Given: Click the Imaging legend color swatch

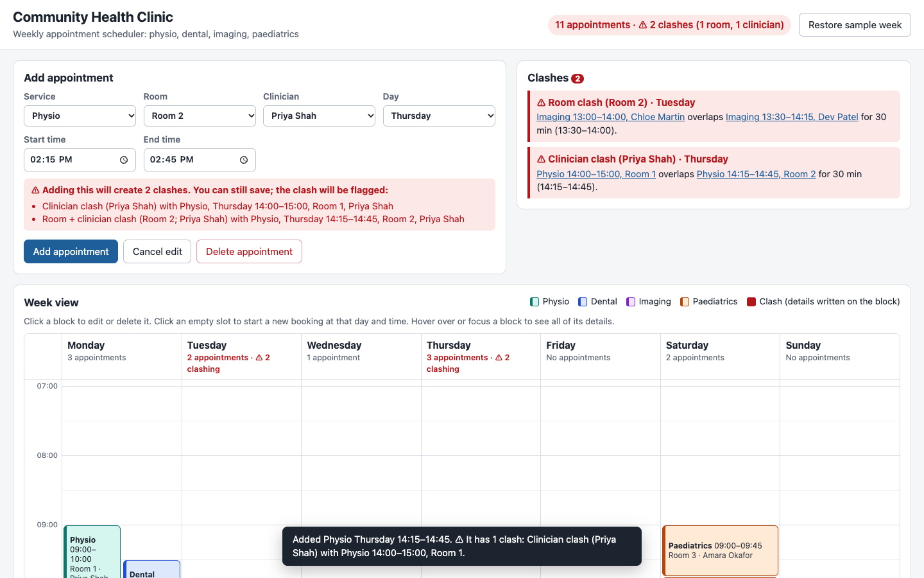Looking at the screenshot, I should tap(631, 302).
